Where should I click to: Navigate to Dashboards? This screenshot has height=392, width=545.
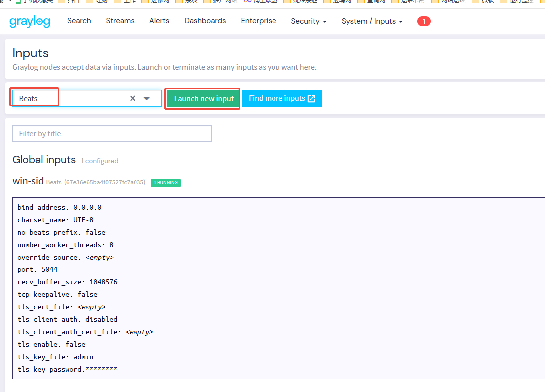[205, 21]
